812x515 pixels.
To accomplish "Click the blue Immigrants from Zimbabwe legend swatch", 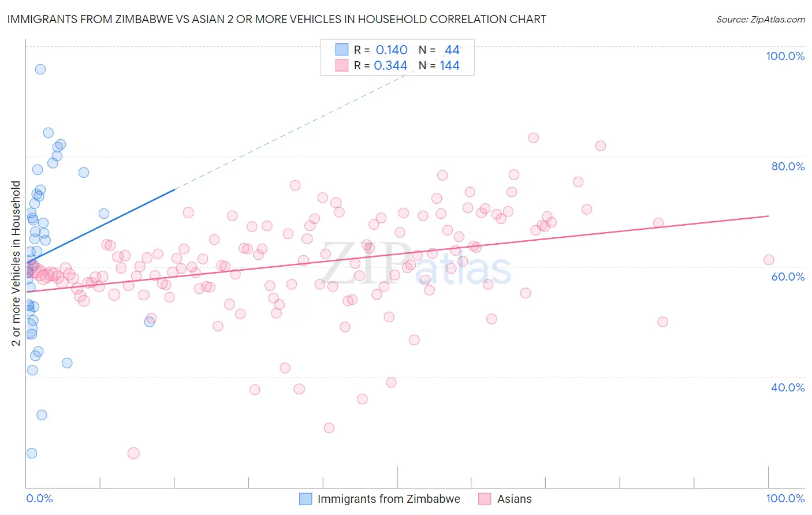I will pyautogui.click(x=306, y=499).
